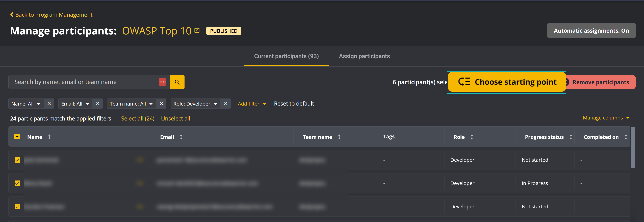Click the yellow search magnifier icon
The image size is (644, 222).
177,82
